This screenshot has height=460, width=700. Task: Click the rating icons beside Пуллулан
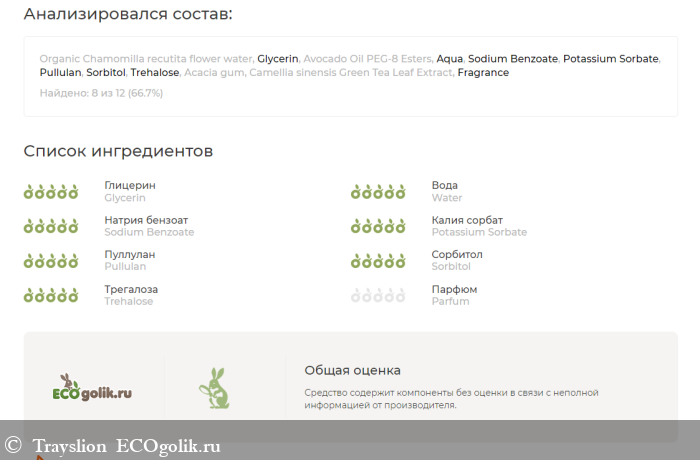pyautogui.click(x=51, y=261)
